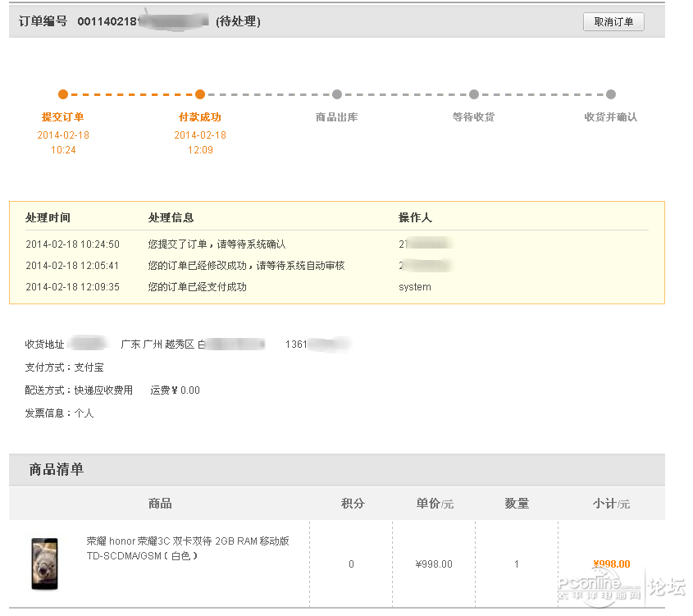Click the 取消订单 button
This screenshot has height=616, width=693.
point(613,21)
